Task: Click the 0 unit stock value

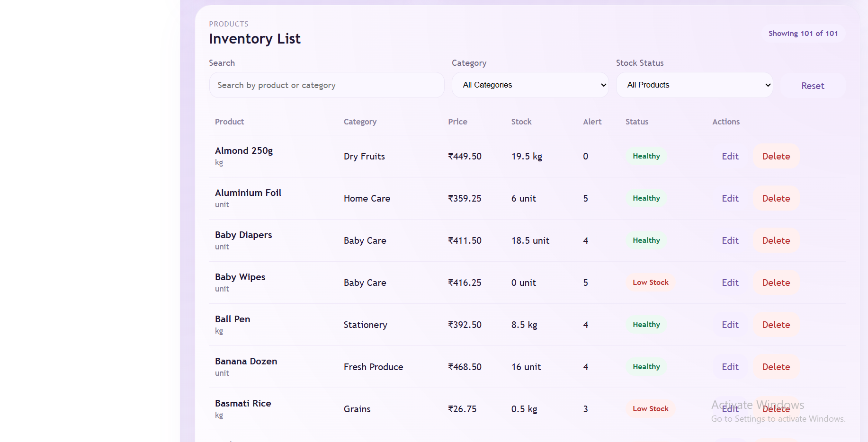Action: 524,283
